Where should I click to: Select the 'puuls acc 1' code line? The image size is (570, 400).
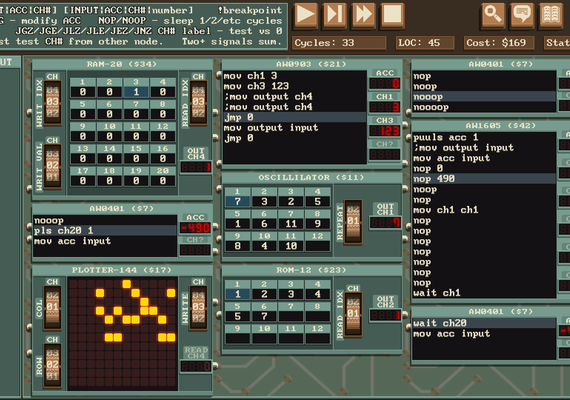(484, 137)
